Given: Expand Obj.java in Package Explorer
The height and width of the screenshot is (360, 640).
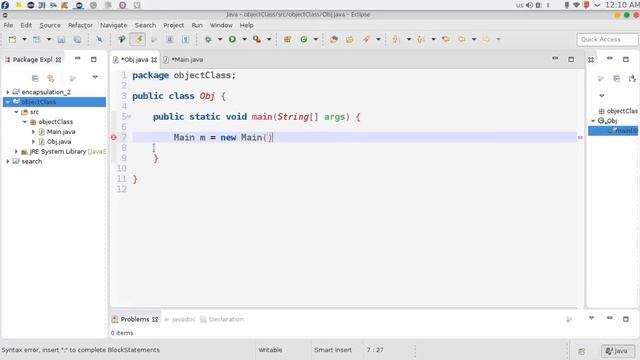Looking at the screenshot, I should (33, 142).
